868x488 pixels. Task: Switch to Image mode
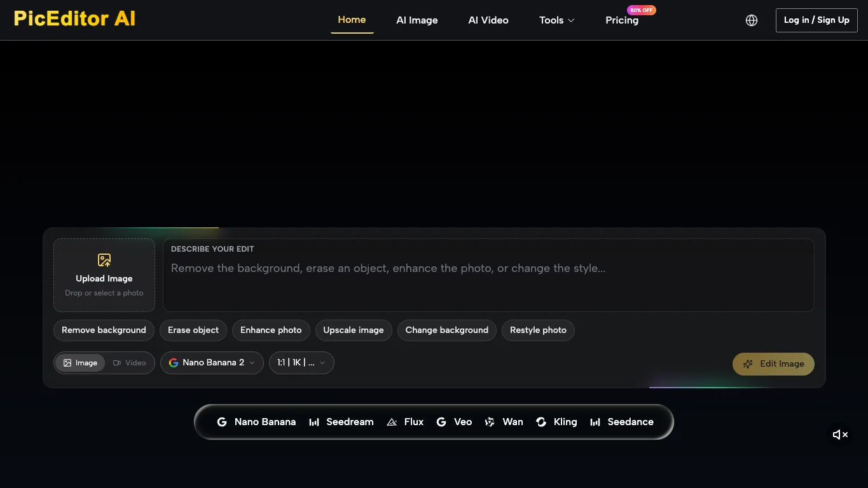[x=80, y=363]
